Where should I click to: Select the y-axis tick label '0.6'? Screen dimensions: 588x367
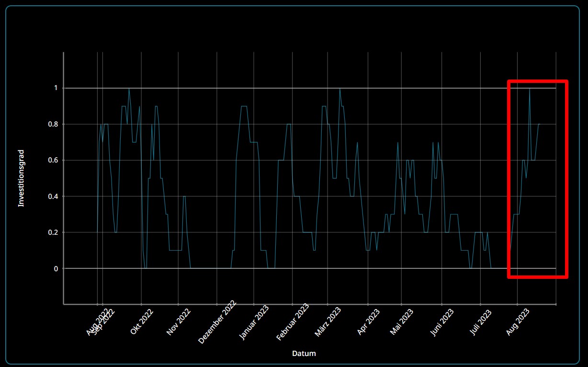tap(53, 161)
